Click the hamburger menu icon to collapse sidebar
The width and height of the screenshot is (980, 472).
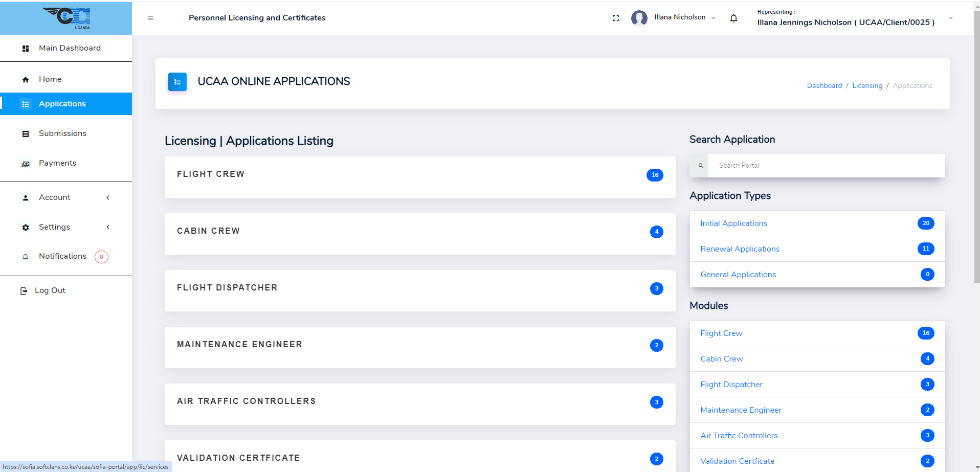pyautogui.click(x=150, y=18)
